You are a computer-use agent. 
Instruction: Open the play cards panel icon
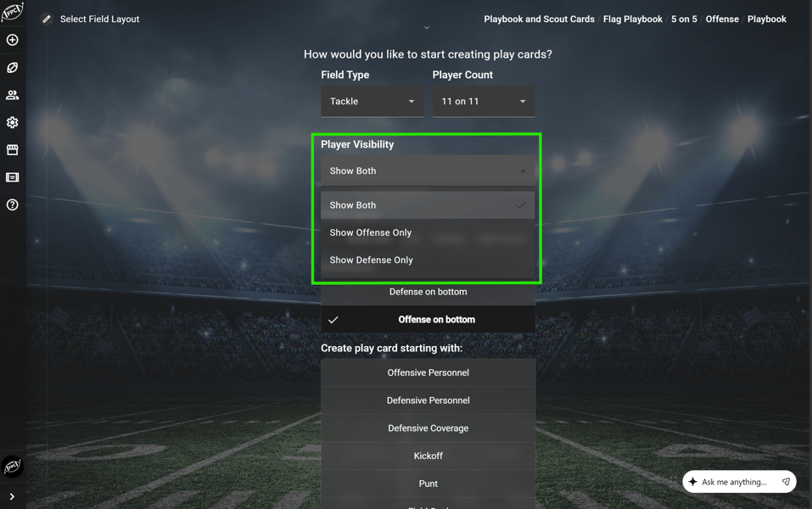coord(12,176)
